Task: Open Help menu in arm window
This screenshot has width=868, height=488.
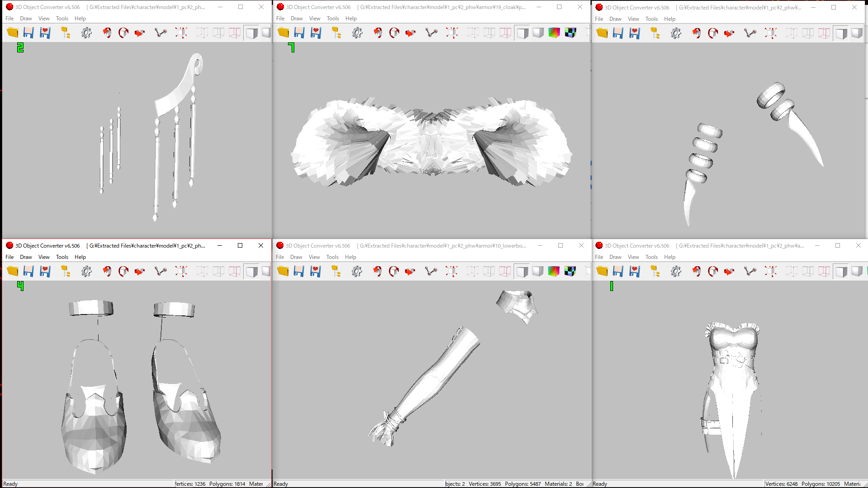Action: (350, 257)
